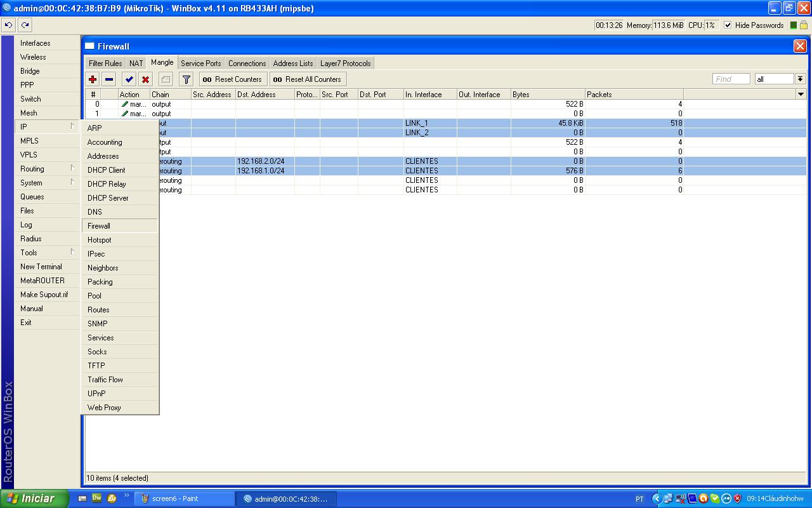This screenshot has width=812, height=508.
Task: Enable selected rules with the blue checkmark icon
Action: point(129,79)
